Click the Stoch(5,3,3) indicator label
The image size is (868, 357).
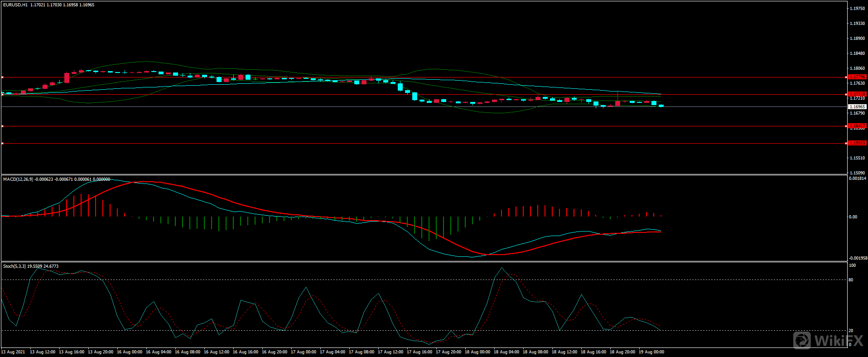pyautogui.click(x=14, y=266)
